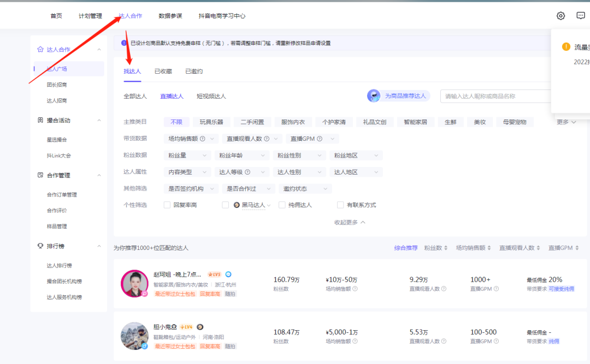Click blue round icon beside 赵珂姐 LV5
Screen dimensions: 590x364
pyautogui.click(x=228, y=275)
